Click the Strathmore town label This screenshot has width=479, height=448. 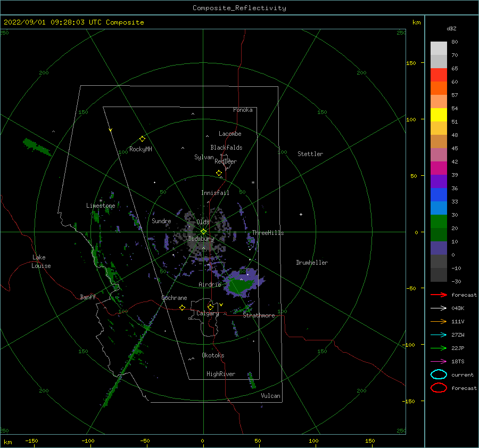click(259, 315)
